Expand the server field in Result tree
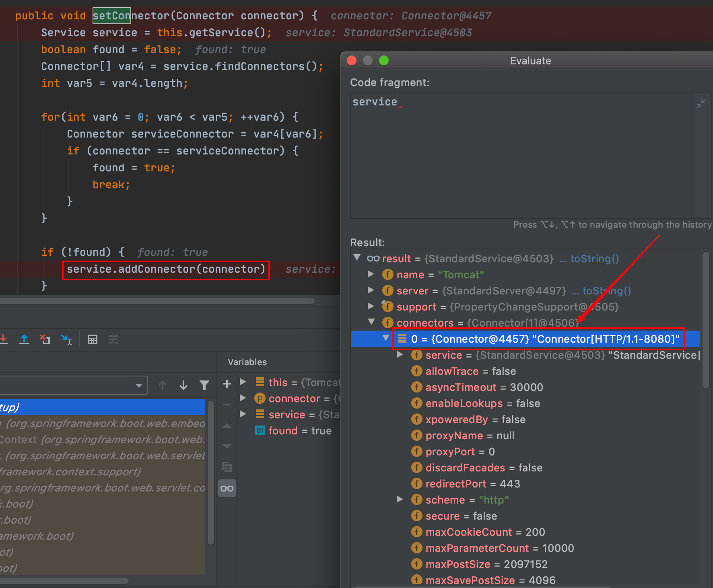 pos(371,290)
